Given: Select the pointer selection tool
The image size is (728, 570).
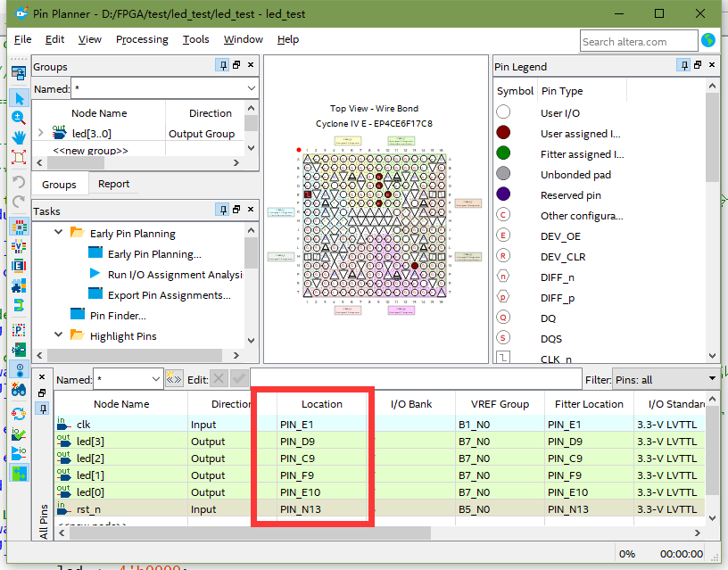Looking at the screenshot, I should tap(20, 98).
